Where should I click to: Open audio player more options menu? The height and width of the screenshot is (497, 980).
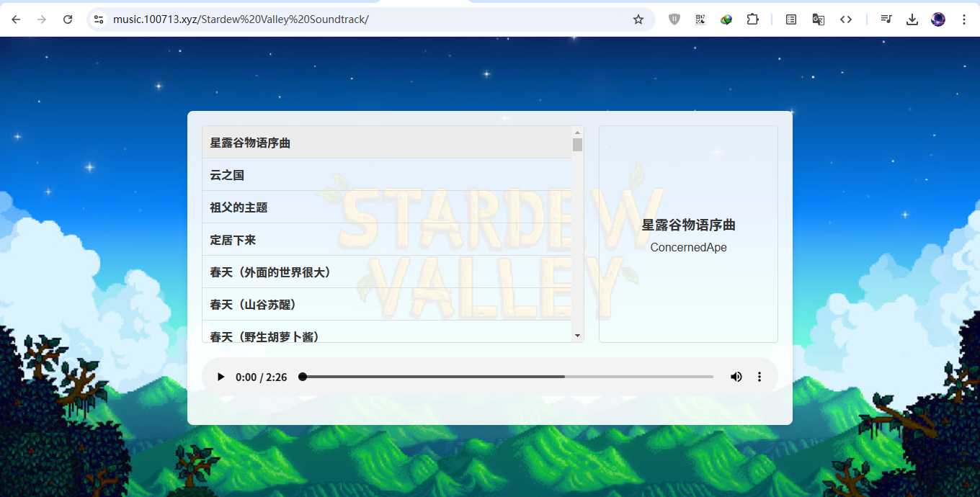(x=759, y=377)
